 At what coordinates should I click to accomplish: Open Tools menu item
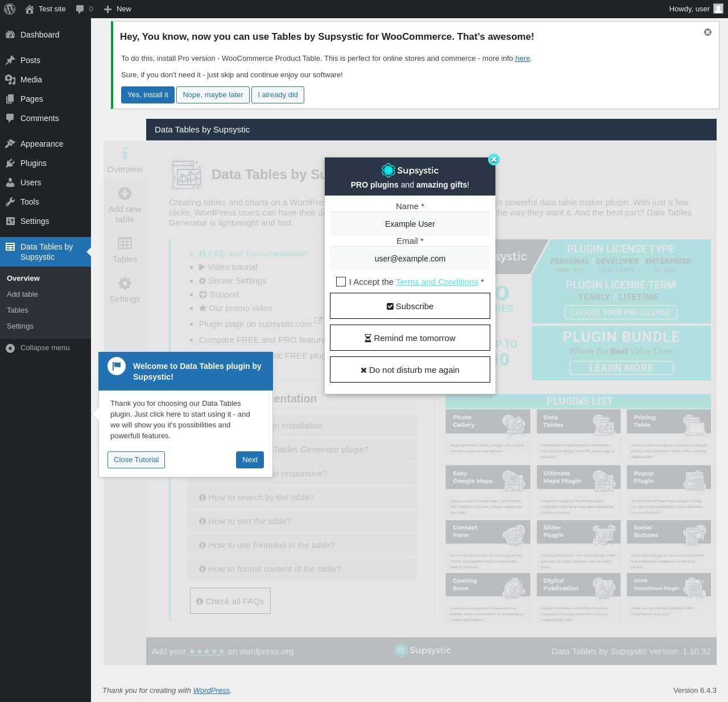pos(45,202)
